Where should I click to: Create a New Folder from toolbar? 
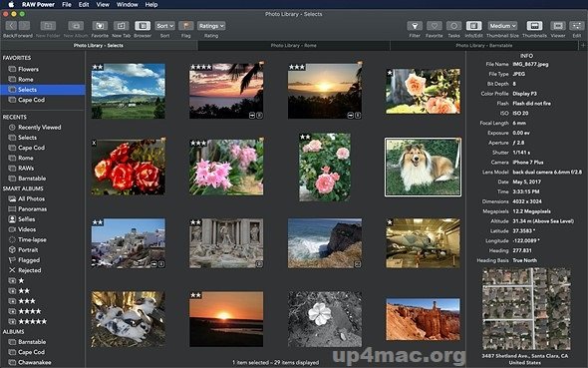pos(48,26)
